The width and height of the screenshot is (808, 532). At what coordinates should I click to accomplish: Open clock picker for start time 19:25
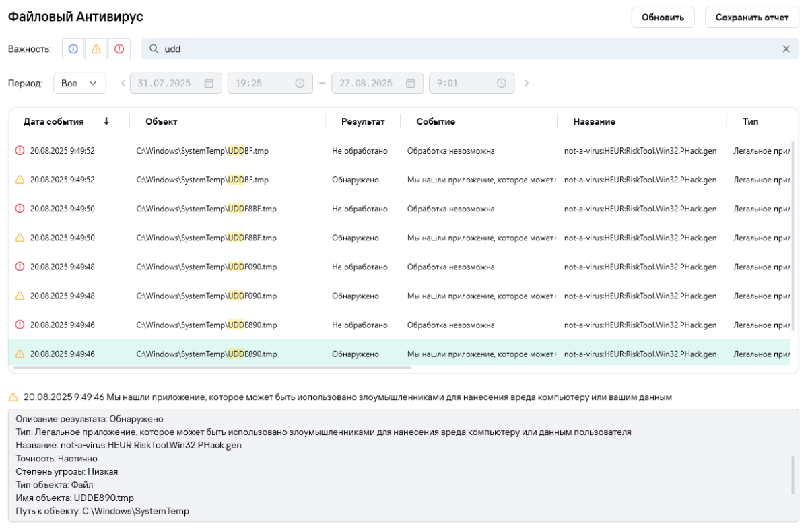(300, 84)
